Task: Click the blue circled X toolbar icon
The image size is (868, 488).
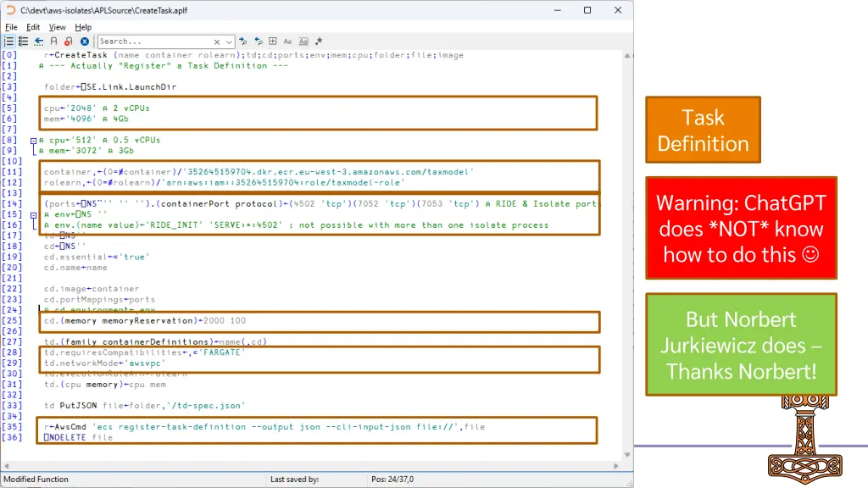Action: [x=84, y=42]
